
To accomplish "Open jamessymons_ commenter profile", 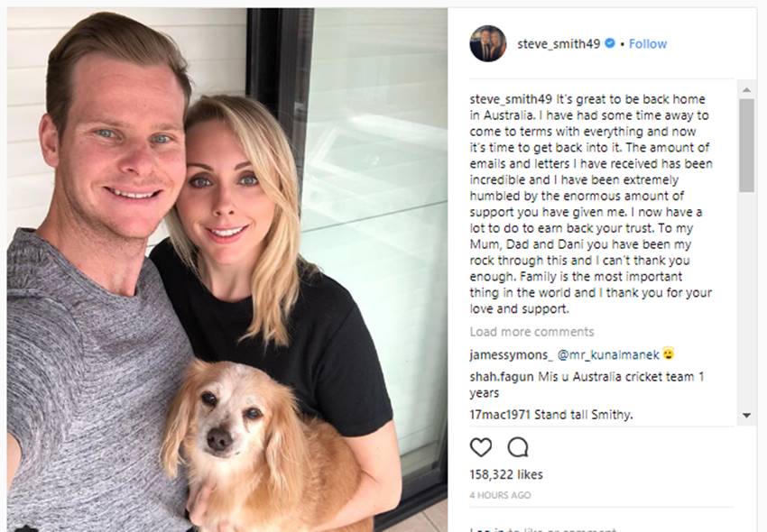I will point(511,355).
